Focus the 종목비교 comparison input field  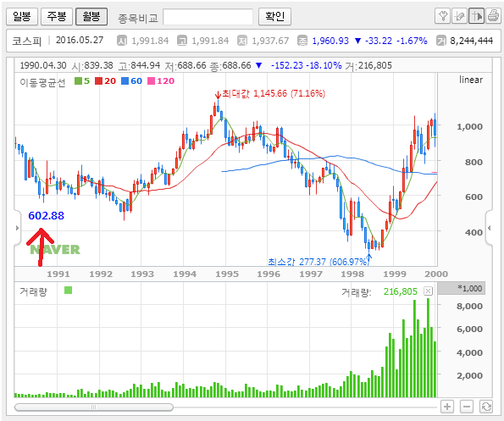208,17
